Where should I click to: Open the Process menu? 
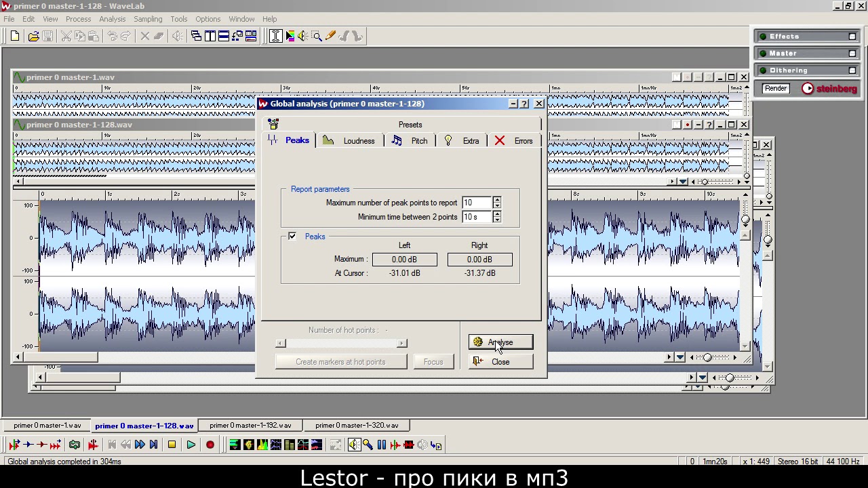[x=78, y=19]
